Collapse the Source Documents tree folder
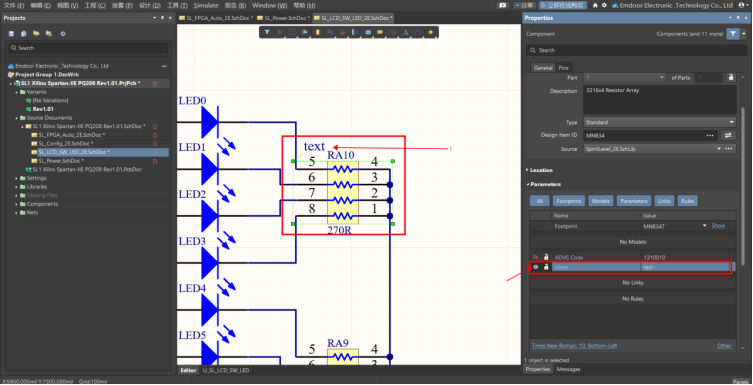 click(x=17, y=118)
